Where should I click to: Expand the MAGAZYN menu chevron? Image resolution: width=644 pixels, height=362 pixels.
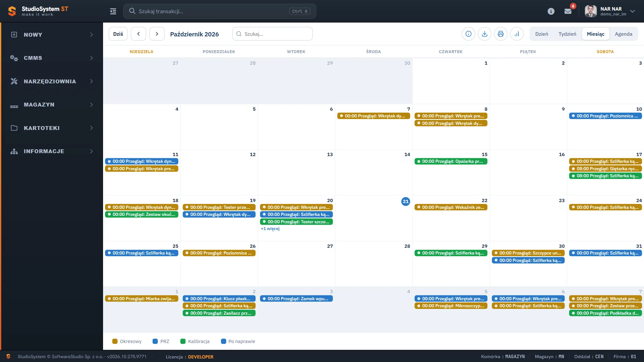pyautogui.click(x=91, y=105)
